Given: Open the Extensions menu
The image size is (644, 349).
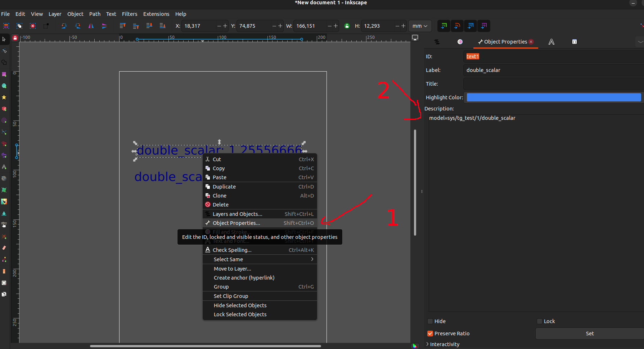Looking at the screenshot, I should [x=156, y=14].
